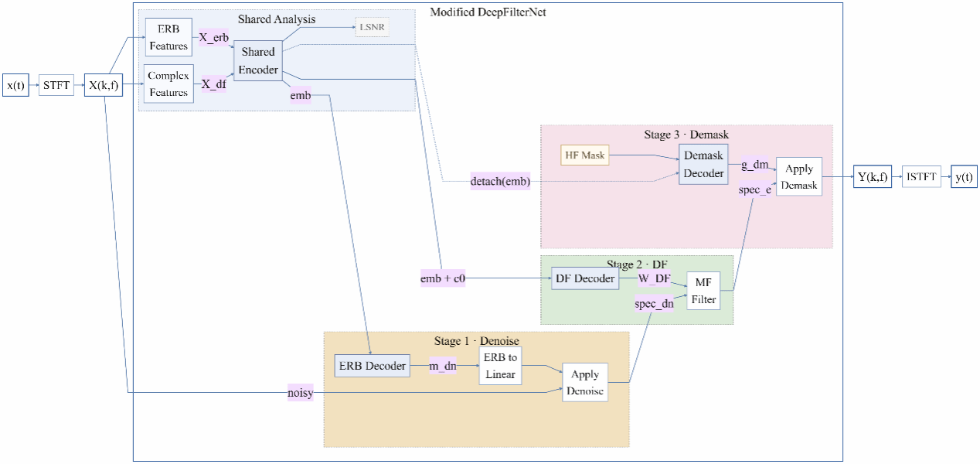
Task: Select the Apply Denoise box
Action: pyautogui.click(x=585, y=383)
